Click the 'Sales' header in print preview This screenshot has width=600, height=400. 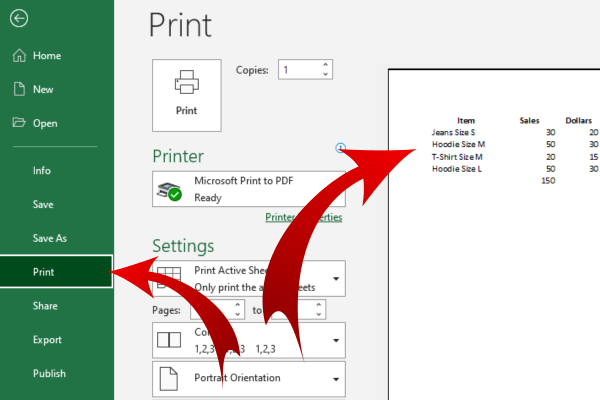tap(529, 121)
